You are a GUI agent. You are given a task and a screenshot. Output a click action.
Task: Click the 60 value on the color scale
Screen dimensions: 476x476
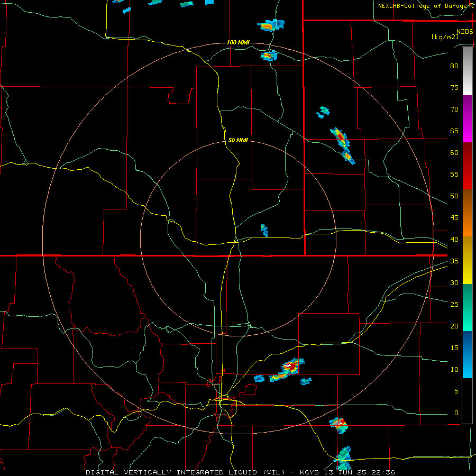(454, 153)
